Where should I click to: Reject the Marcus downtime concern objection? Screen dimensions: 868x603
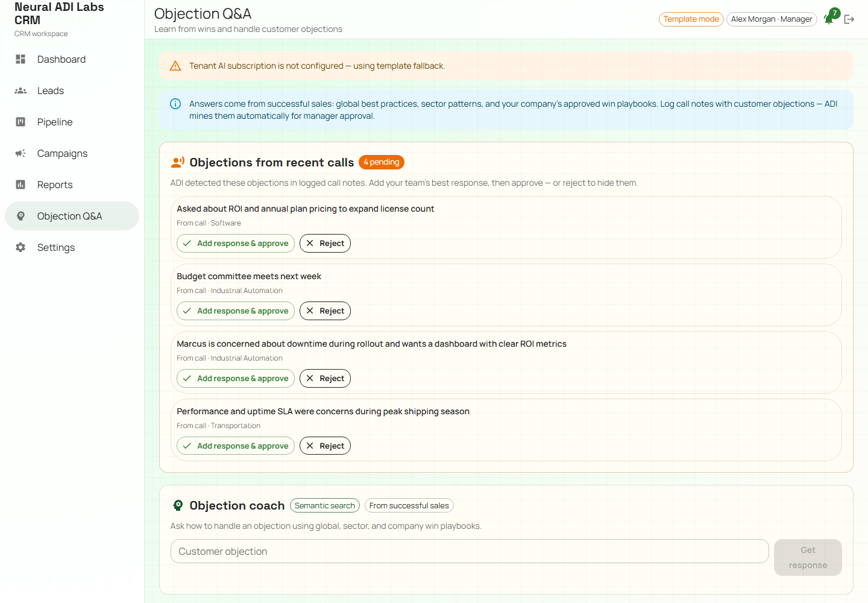tap(325, 378)
